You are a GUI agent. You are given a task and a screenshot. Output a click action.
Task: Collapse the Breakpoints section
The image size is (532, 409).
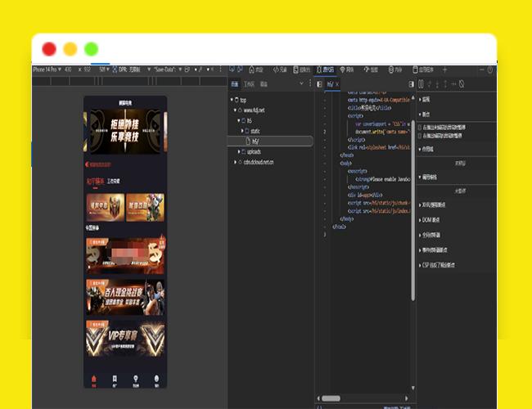(424, 115)
